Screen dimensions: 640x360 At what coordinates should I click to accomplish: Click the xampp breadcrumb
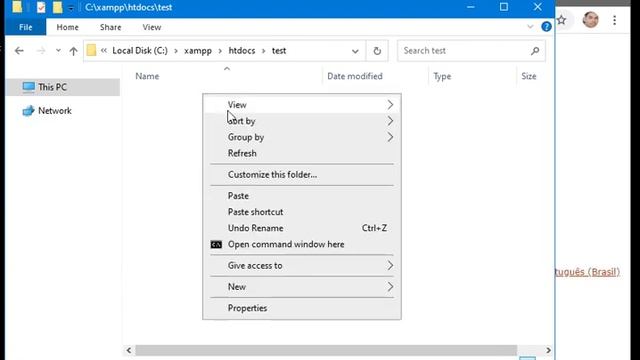(198, 51)
